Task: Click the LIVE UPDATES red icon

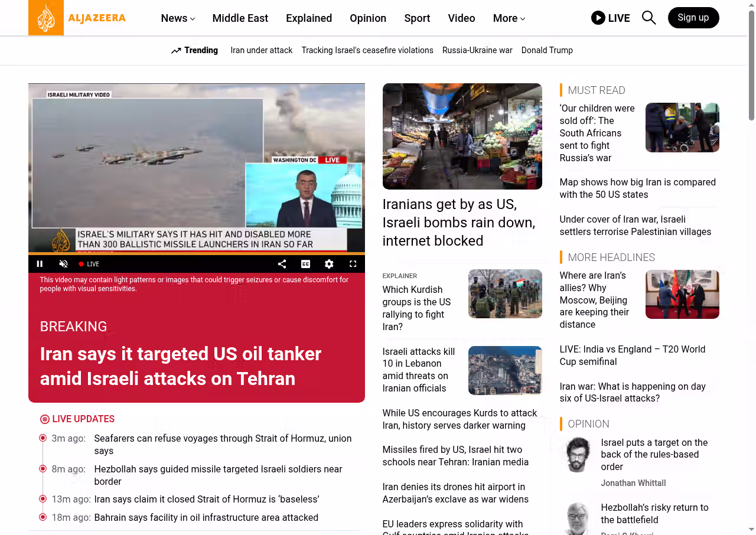Action: tap(45, 419)
